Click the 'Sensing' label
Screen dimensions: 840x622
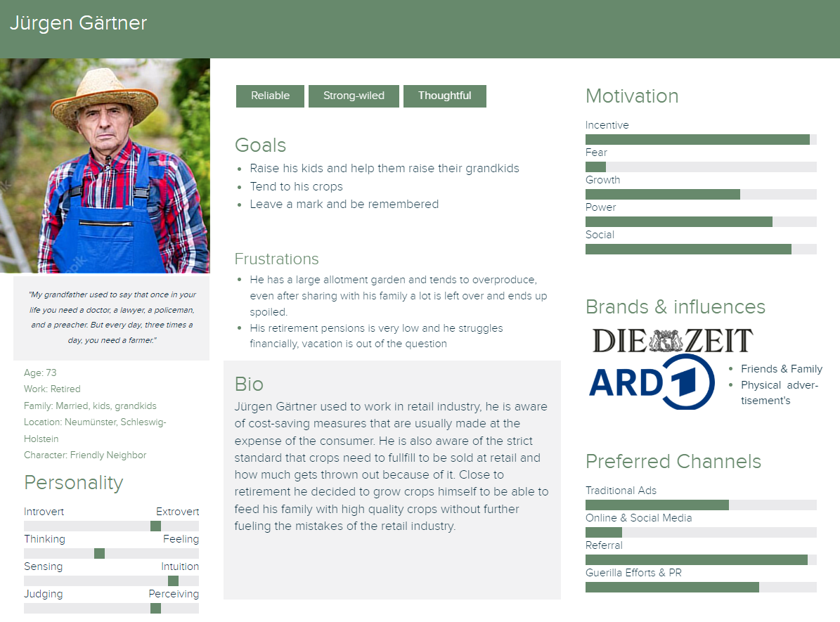click(43, 566)
